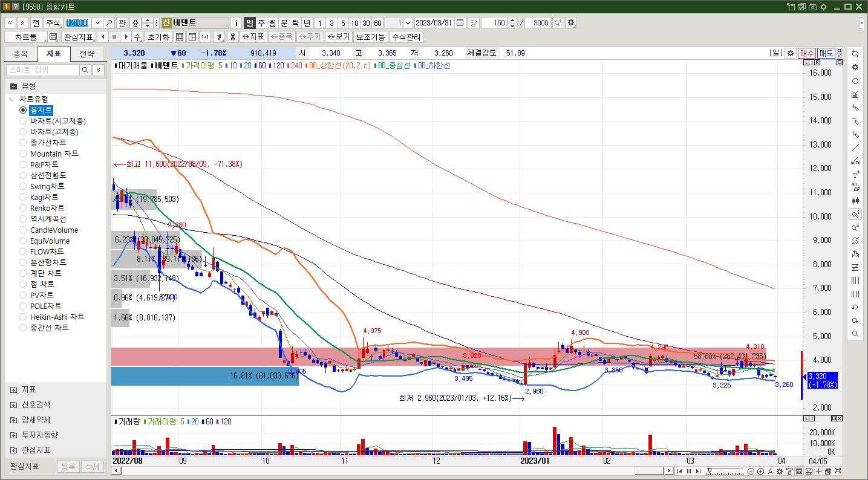This screenshot has height=480, width=868.
Task: Select the text T+ annotation tool
Action: [855, 174]
